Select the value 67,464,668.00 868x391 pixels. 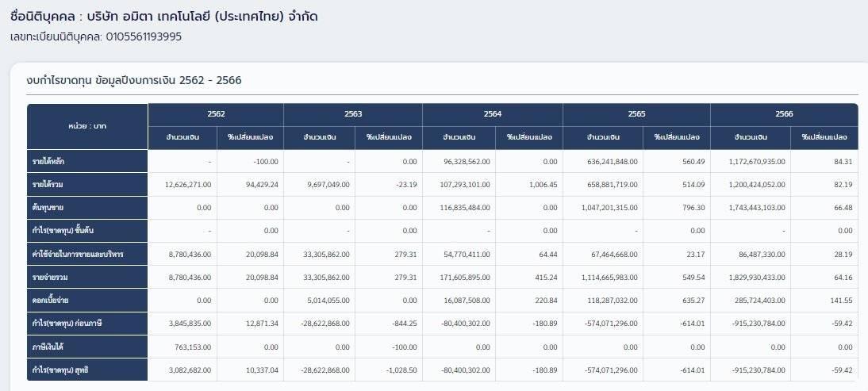(614, 255)
